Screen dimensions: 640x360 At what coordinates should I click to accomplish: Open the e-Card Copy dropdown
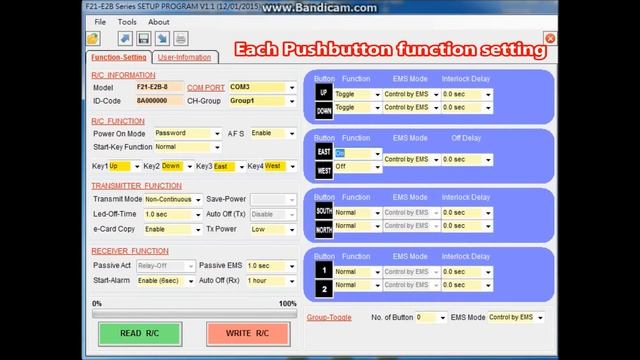[x=173, y=229]
